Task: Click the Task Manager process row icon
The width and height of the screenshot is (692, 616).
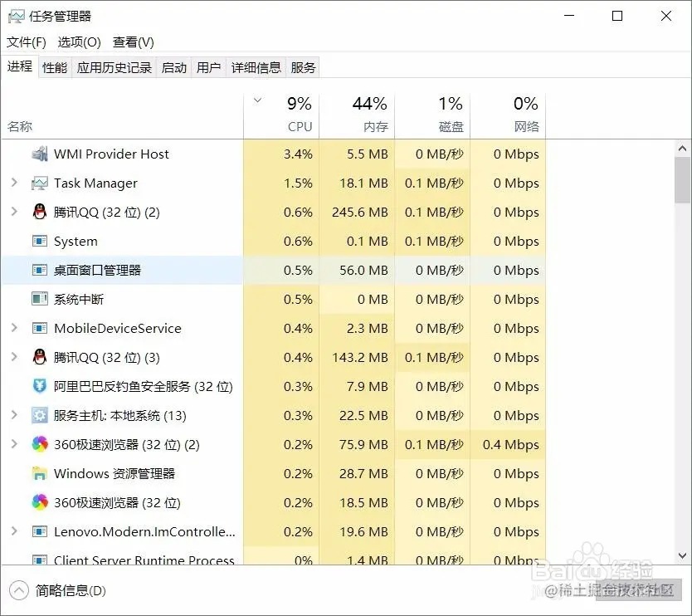Action: pyautogui.click(x=40, y=183)
